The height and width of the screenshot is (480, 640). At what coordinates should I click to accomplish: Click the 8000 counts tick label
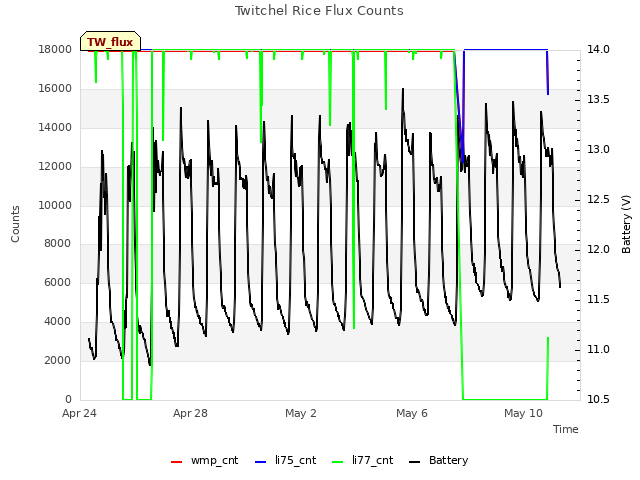(57, 244)
